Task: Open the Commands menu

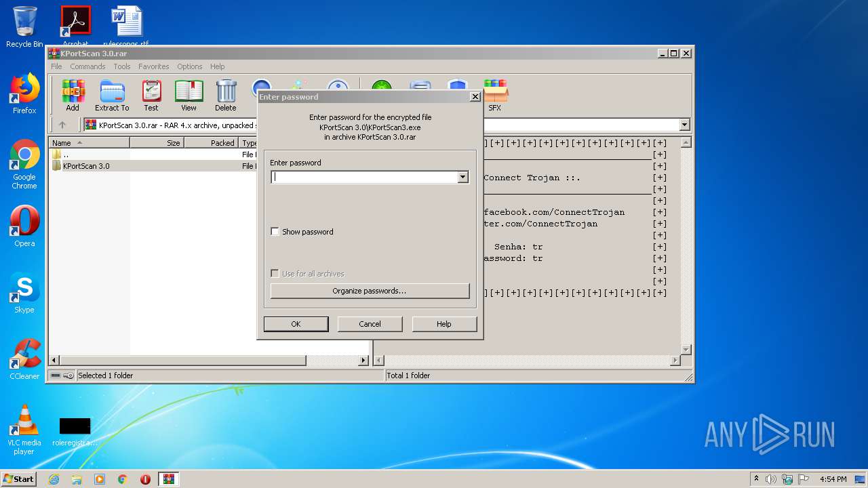Action: (x=87, y=66)
